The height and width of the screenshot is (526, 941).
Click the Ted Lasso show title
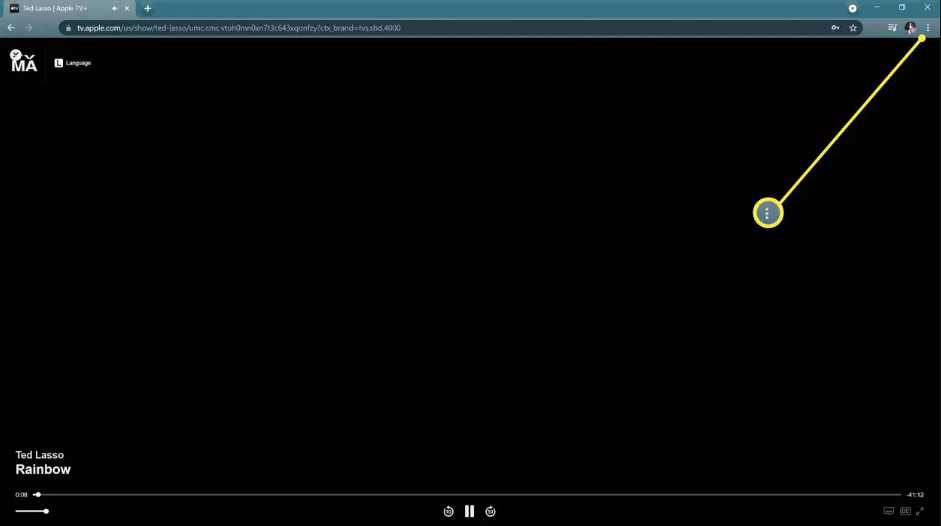click(40, 455)
